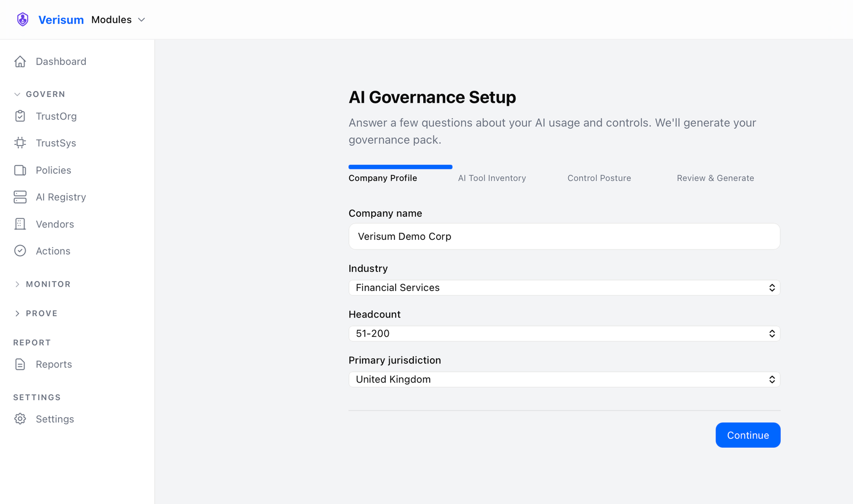This screenshot has height=504, width=853.
Task: Click the Verisum shield logo
Action: [x=22, y=19]
